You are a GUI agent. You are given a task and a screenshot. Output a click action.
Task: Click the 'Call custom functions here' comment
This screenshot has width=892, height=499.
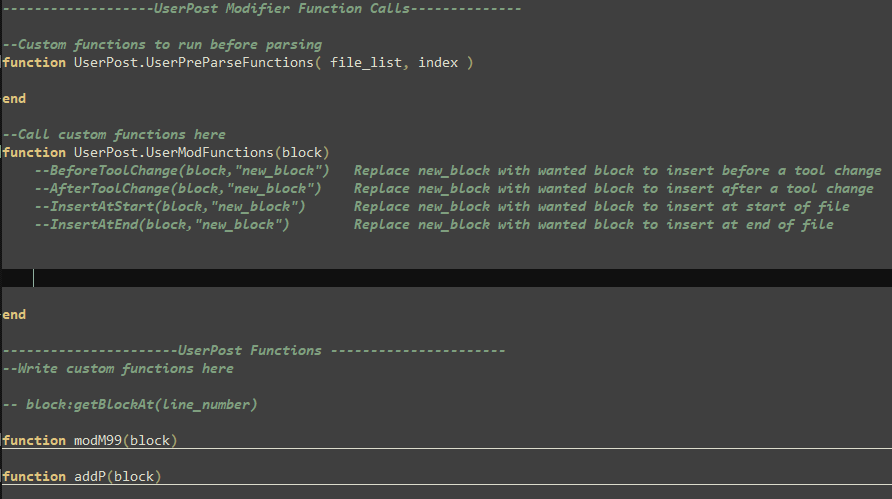114,135
